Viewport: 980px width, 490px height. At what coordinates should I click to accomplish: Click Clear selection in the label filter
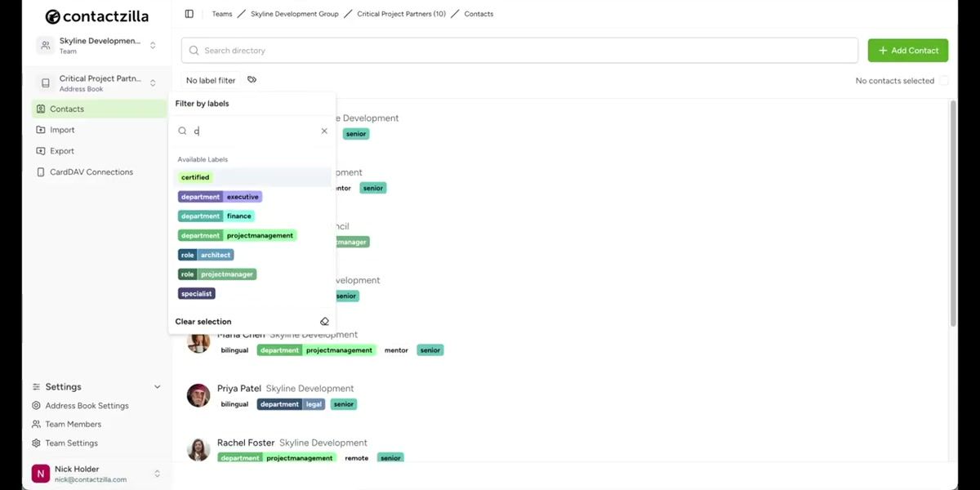click(x=203, y=321)
